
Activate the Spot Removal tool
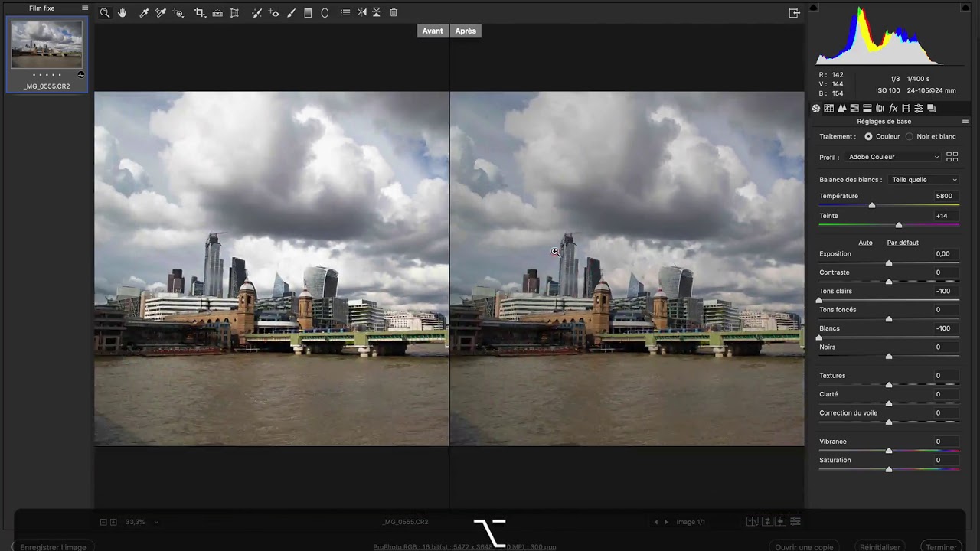tap(256, 13)
